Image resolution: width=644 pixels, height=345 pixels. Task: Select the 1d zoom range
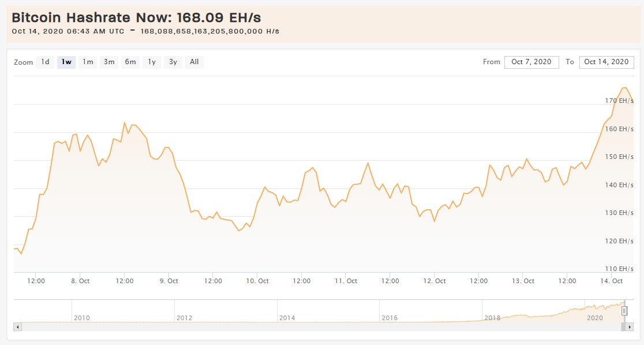click(45, 62)
